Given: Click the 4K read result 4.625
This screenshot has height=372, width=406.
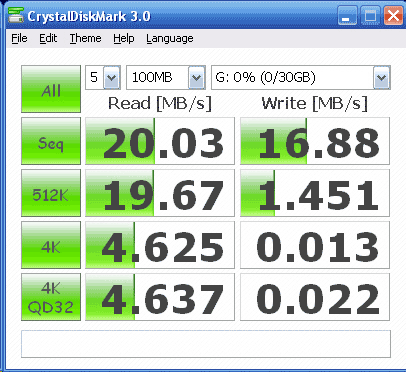Looking at the screenshot, I should point(160,245).
